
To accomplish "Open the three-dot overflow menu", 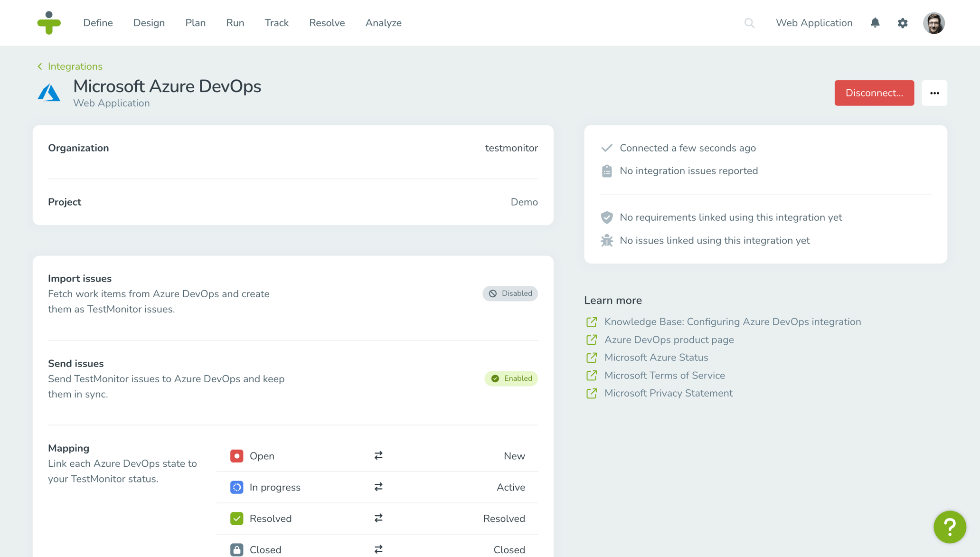I will (934, 93).
